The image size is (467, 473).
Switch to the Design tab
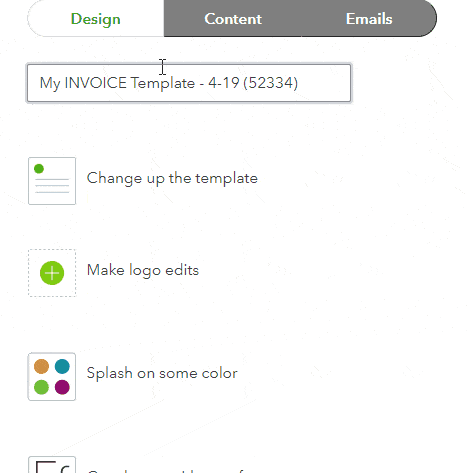[x=96, y=19]
